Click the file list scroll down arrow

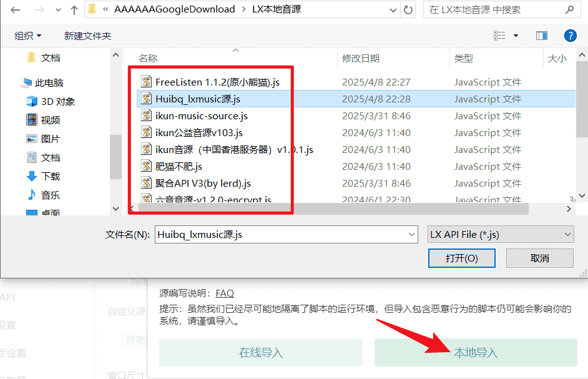(582, 195)
